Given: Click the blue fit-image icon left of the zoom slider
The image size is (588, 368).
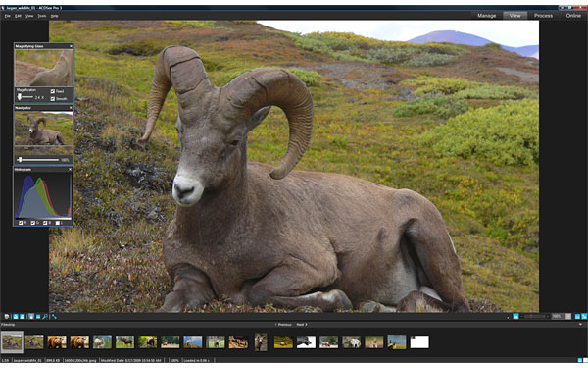Looking at the screenshot, I should point(515,317).
